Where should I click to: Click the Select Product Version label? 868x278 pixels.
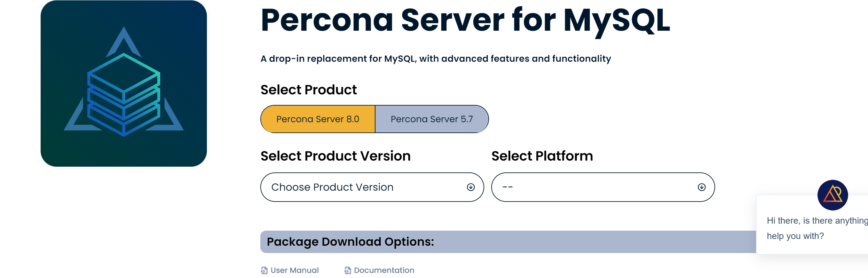[335, 156]
